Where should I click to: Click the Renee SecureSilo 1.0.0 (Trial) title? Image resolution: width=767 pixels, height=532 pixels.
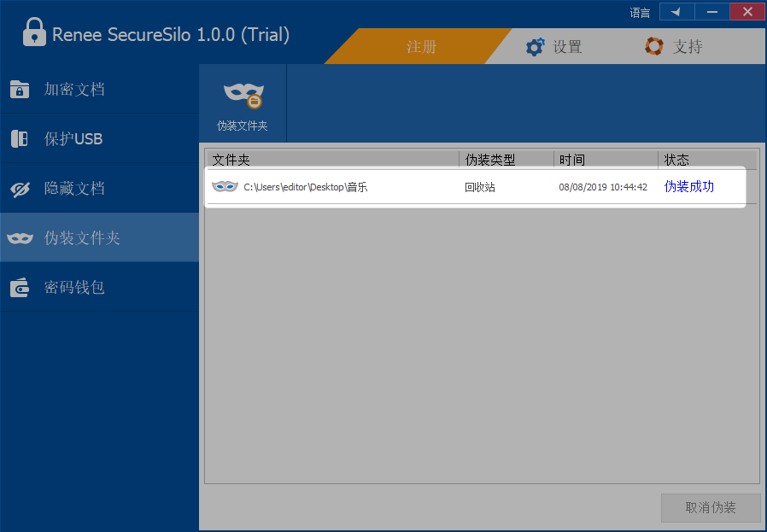pyautogui.click(x=171, y=35)
